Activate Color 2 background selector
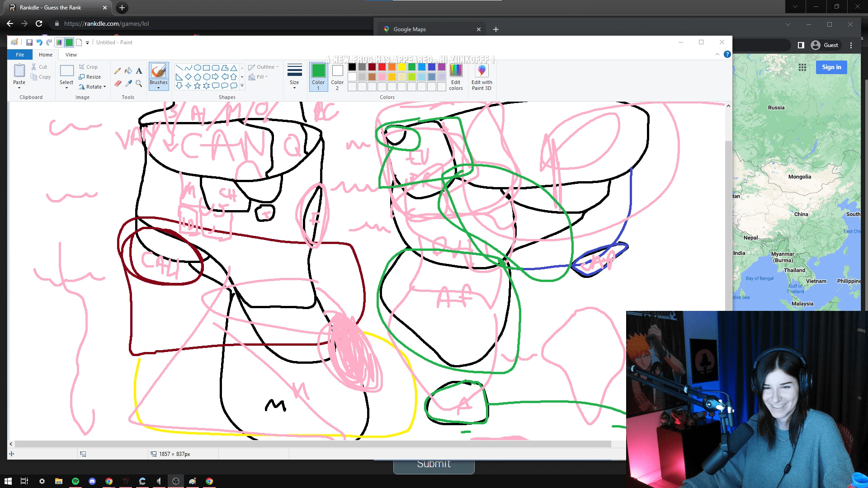 pos(337,76)
